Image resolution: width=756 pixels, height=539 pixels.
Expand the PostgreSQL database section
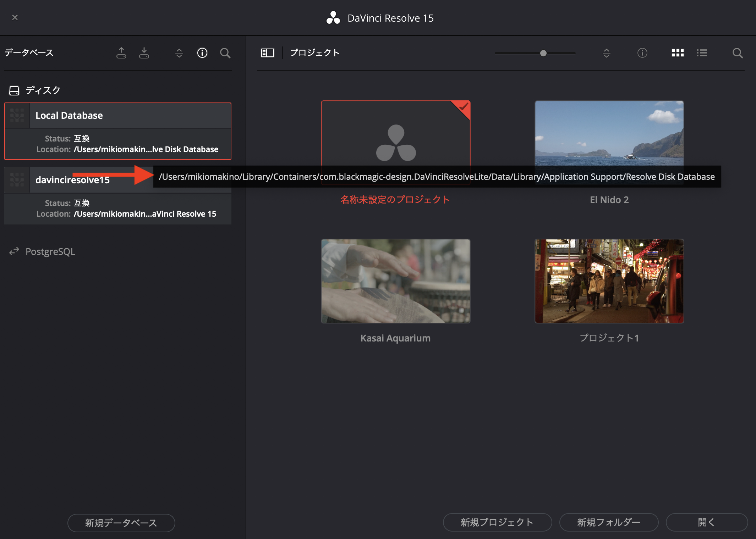coord(50,251)
